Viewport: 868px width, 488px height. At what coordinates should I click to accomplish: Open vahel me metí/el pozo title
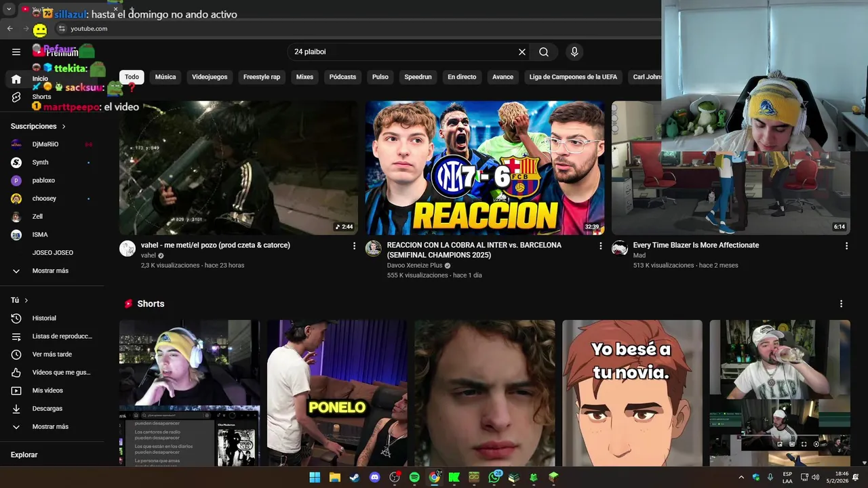[x=215, y=245]
